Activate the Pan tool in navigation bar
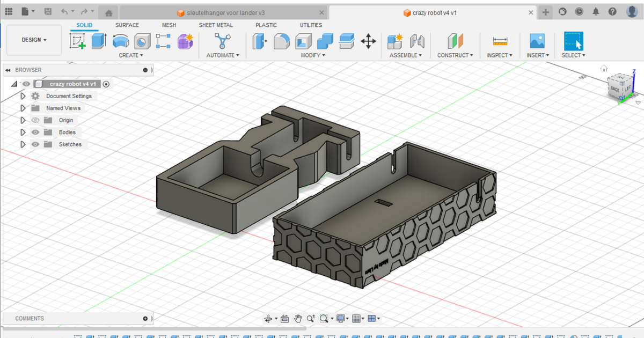This screenshot has width=644, height=338. click(x=298, y=318)
